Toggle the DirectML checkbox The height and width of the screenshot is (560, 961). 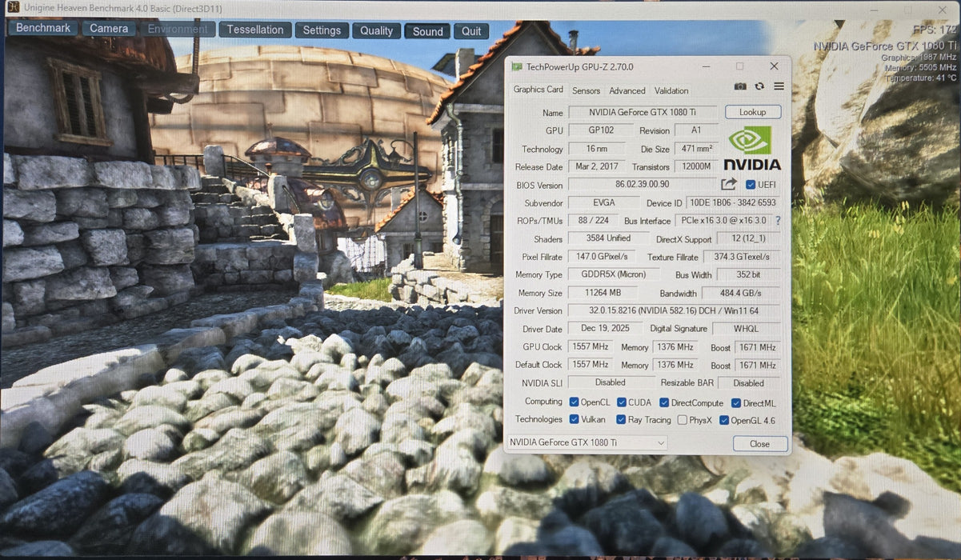point(735,403)
